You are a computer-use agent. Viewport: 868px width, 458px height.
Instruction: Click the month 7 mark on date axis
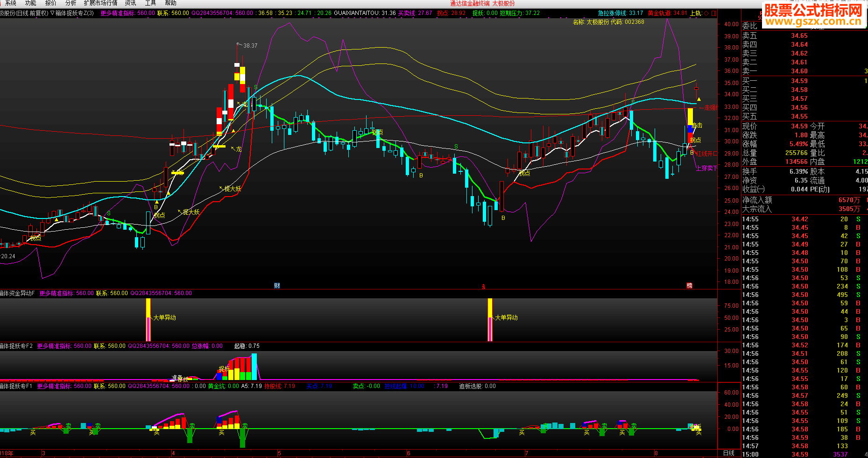[x=527, y=453]
